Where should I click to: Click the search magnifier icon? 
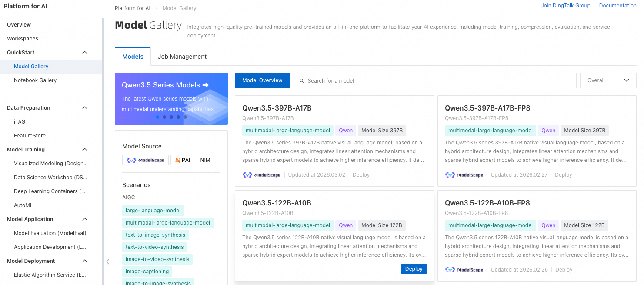coord(301,80)
